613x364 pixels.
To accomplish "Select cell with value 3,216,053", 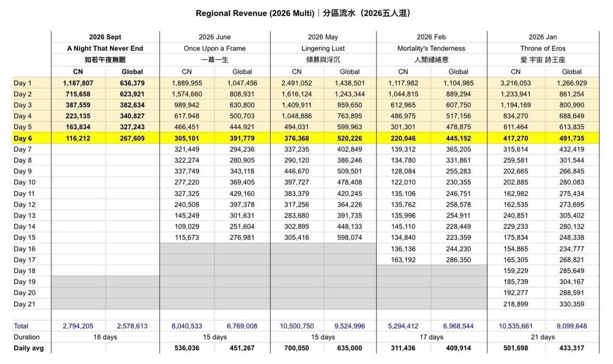I will click(516, 83).
